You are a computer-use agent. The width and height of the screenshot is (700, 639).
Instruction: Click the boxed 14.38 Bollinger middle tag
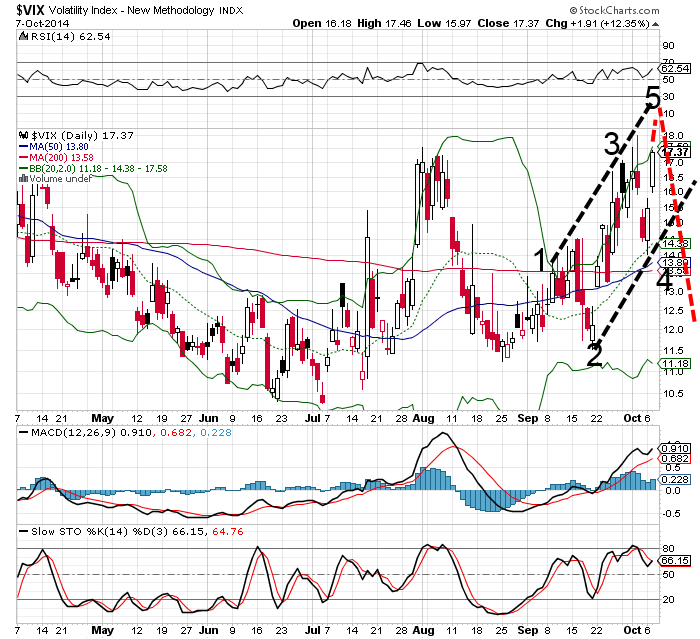point(675,243)
